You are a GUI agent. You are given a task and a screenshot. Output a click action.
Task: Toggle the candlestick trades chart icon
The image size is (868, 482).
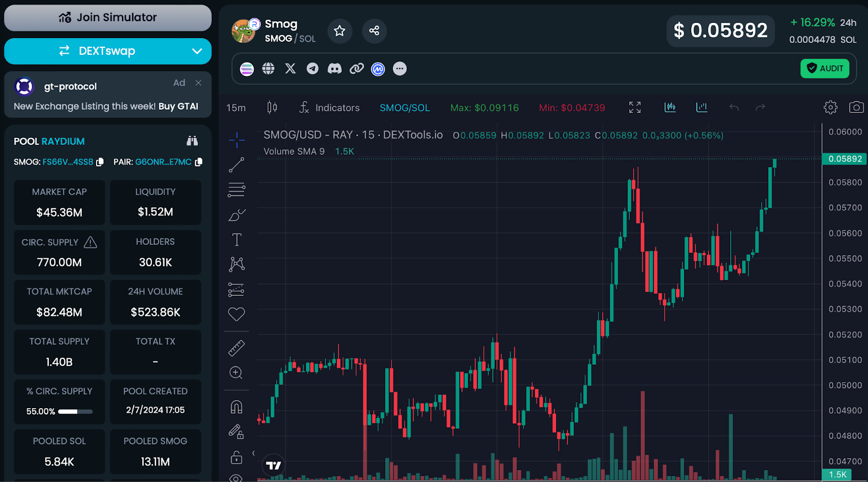(670, 107)
